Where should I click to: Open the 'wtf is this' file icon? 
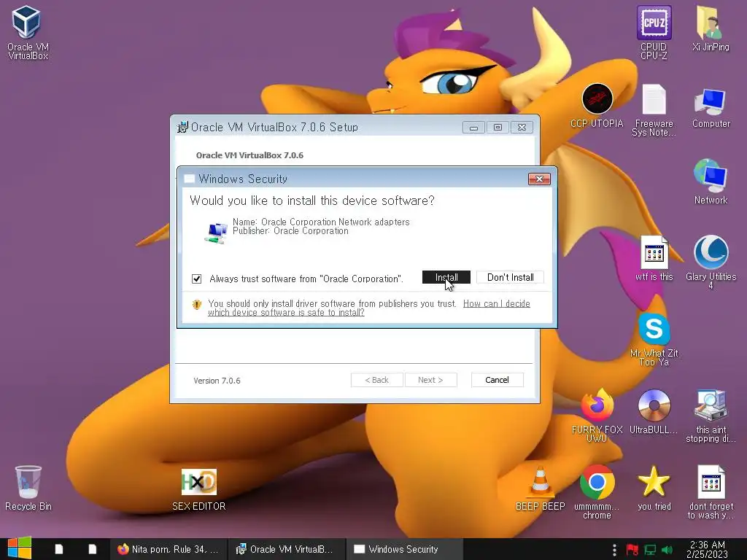(654, 257)
